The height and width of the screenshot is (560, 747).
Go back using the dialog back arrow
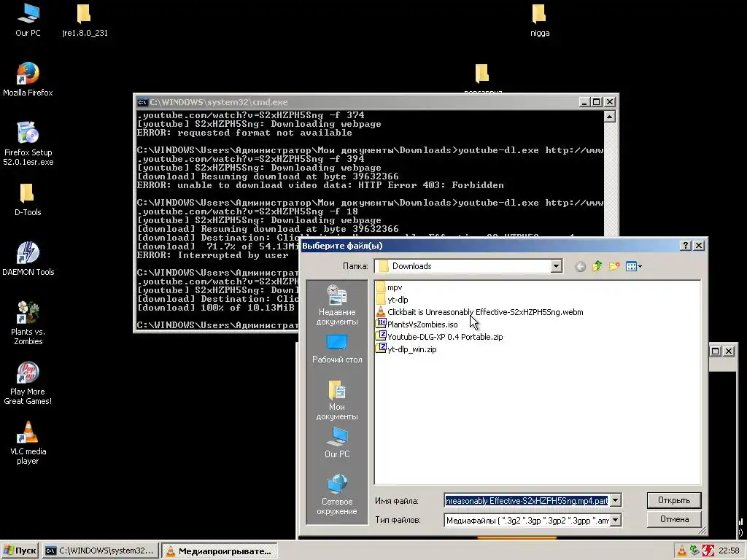[x=580, y=266]
